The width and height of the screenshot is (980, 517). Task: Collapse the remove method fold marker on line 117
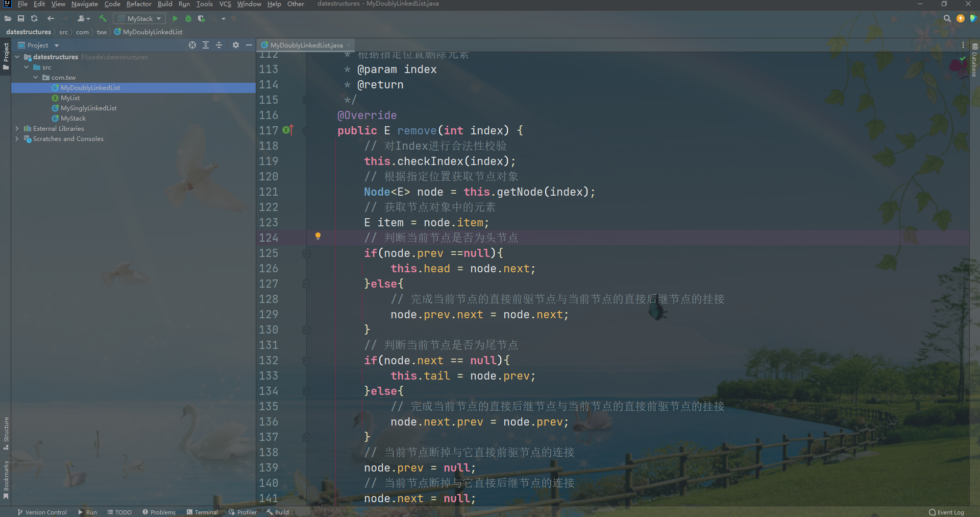[306, 131]
